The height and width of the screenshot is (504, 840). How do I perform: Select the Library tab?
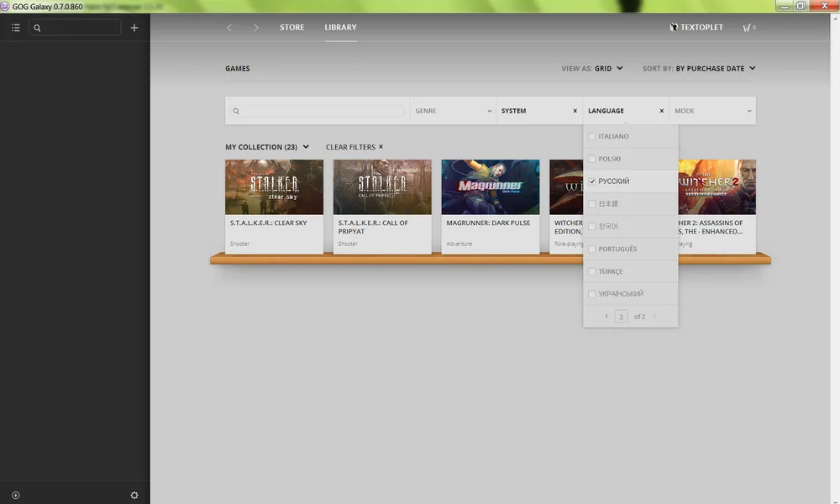340,28
